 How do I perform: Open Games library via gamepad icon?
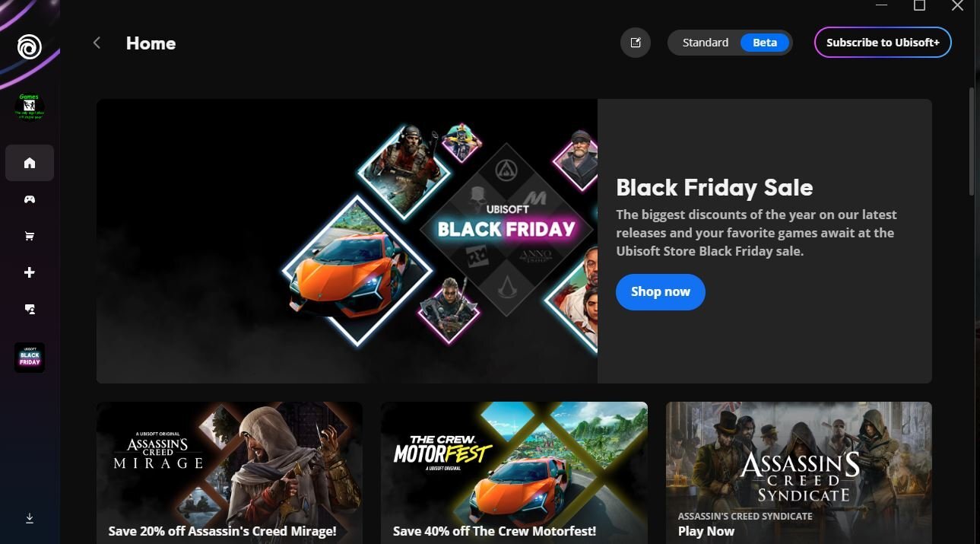click(x=30, y=199)
